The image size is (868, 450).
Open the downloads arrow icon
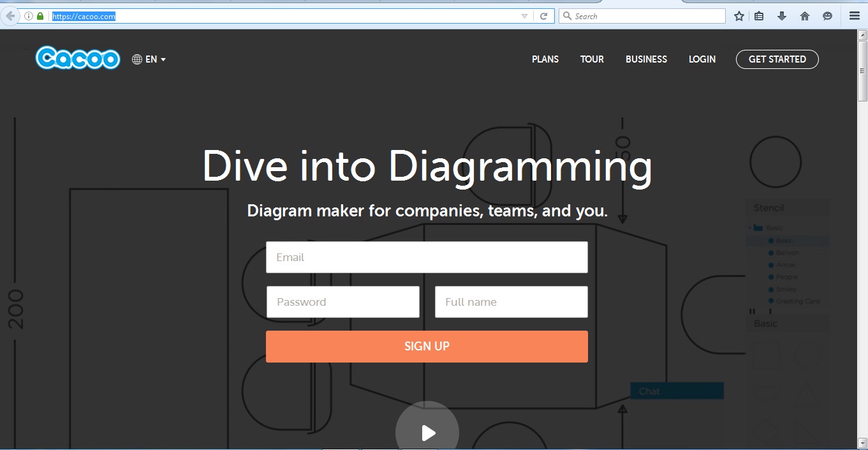pos(782,16)
